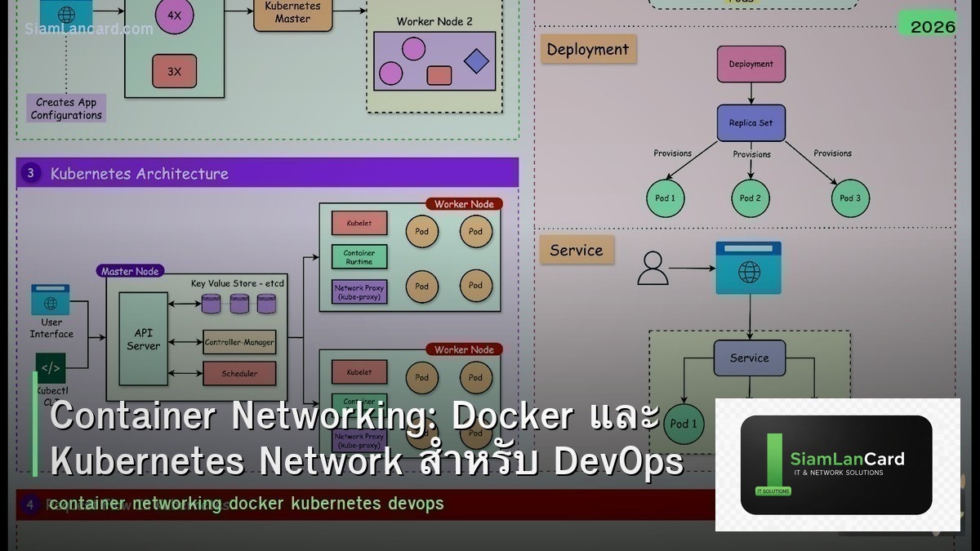Open the Service section label
This screenshot has width=980, height=551.
tap(576, 251)
